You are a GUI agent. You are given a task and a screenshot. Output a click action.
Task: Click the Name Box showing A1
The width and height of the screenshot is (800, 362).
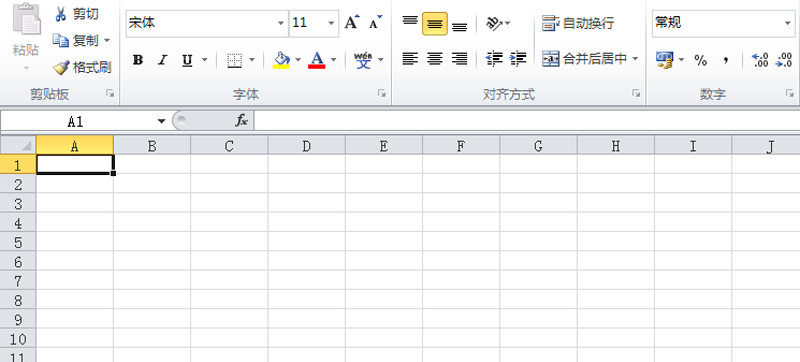click(76, 121)
